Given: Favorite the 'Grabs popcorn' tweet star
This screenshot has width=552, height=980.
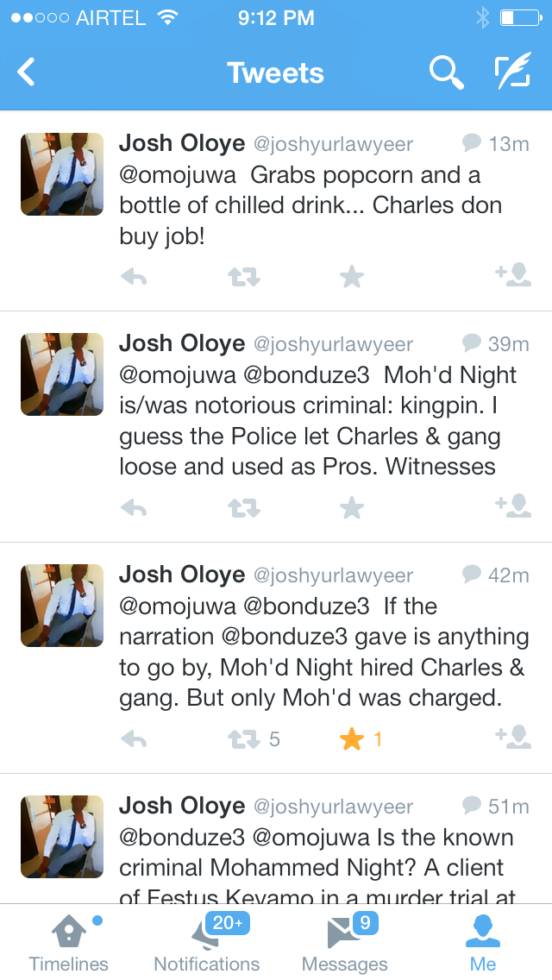Looking at the screenshot, I should click(x=352, y=277).
